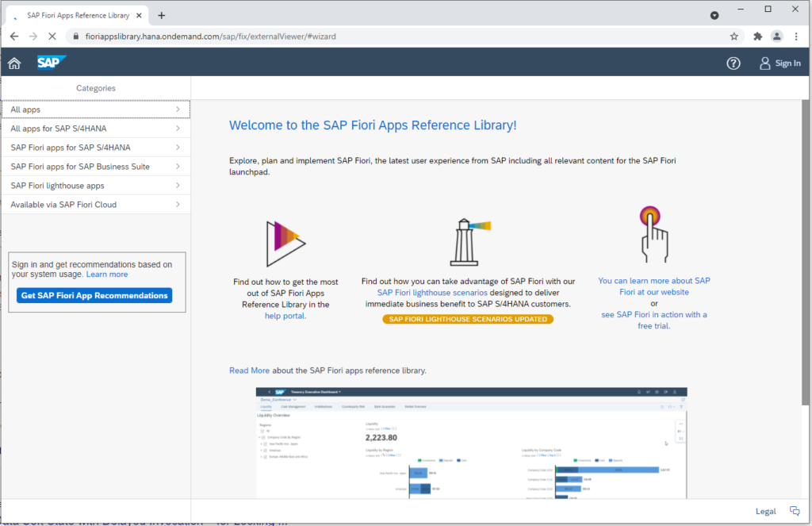Select SAP Fiori lighthouse apps category
The width and height of the screenshot is (812, 526).
pos(96,186)
